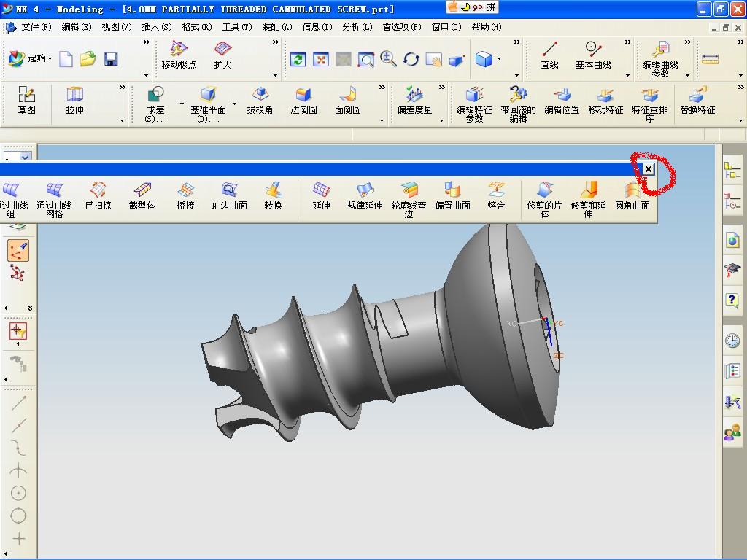This screenshot has height=560, width=747.
Task: Click the 熔合 (Fuse) tool
Action: click(496, 195)
